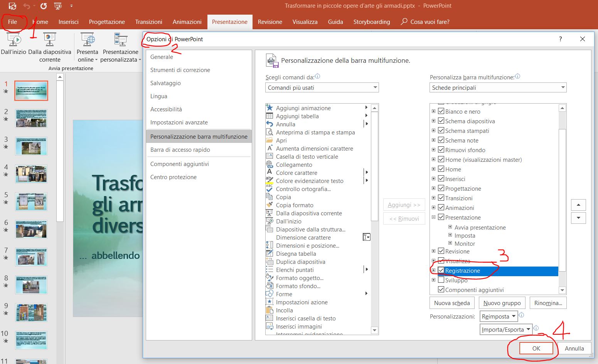This screenshot has height=364, width=598.
Task: Click the Dalla diapositiva corrente ribbon icon
Action: 50,40
